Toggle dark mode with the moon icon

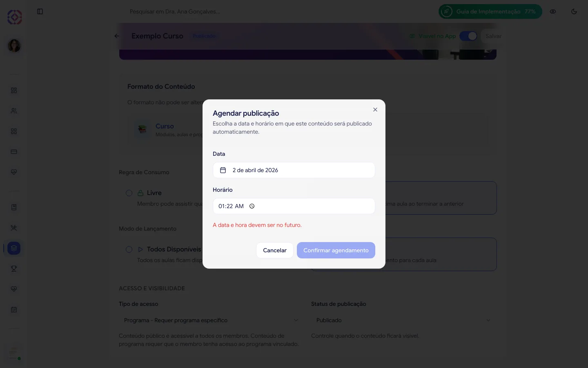pos(574,11)
